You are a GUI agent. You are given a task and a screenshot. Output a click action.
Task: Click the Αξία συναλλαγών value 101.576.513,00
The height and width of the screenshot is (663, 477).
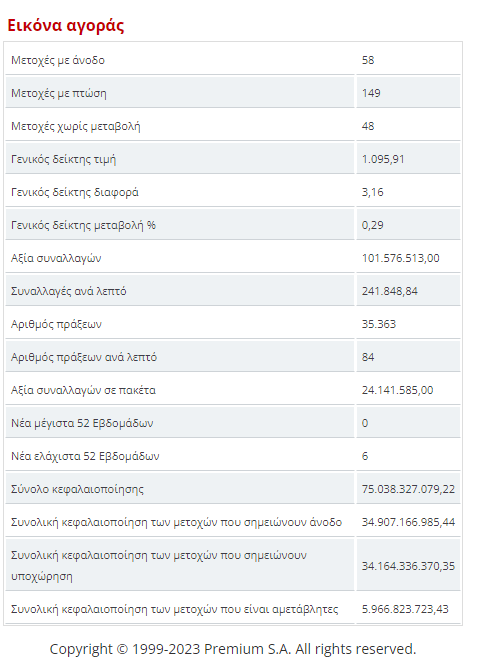pos(400,258)
